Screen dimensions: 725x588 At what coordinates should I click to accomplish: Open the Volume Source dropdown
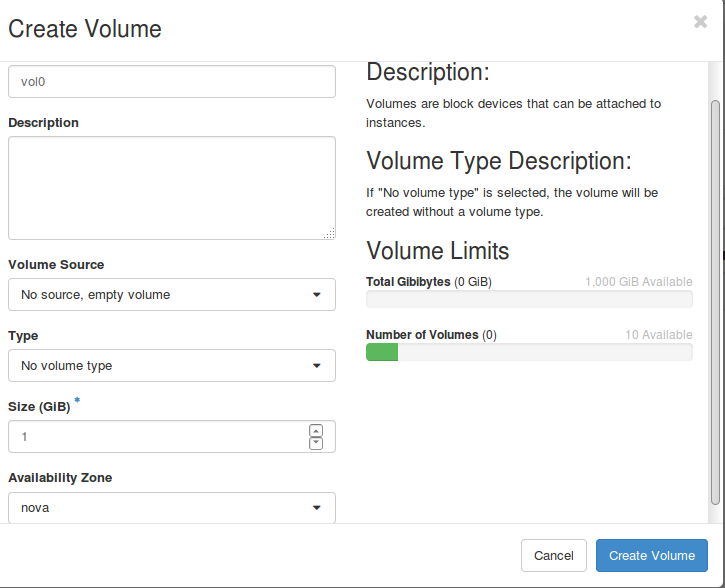tap(172, 294)
